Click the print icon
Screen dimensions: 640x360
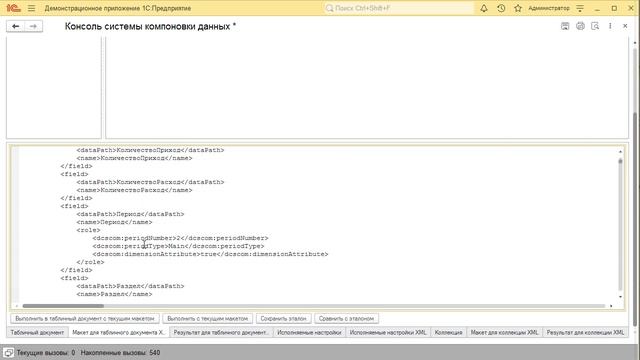[x=580, y=26]
